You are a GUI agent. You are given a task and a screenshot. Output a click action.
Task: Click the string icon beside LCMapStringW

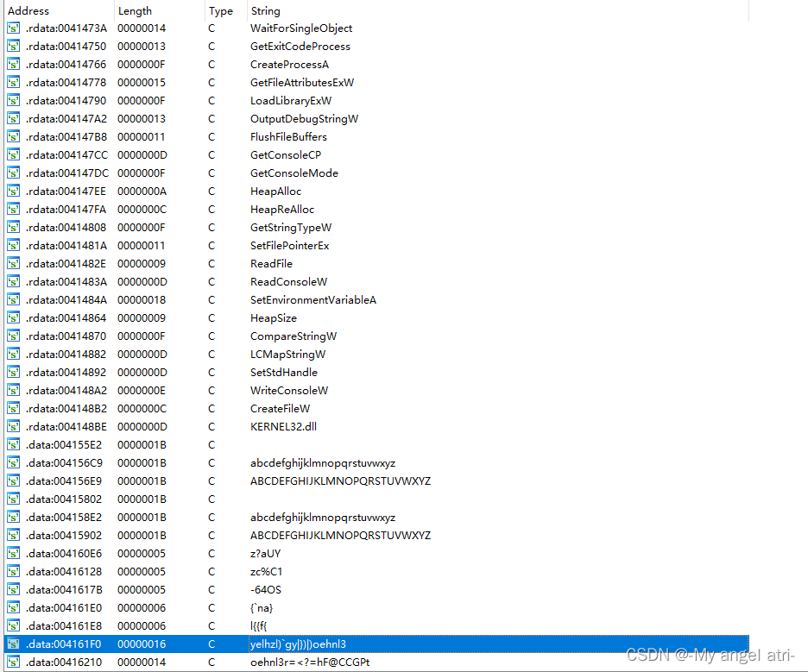click(14, 355)
